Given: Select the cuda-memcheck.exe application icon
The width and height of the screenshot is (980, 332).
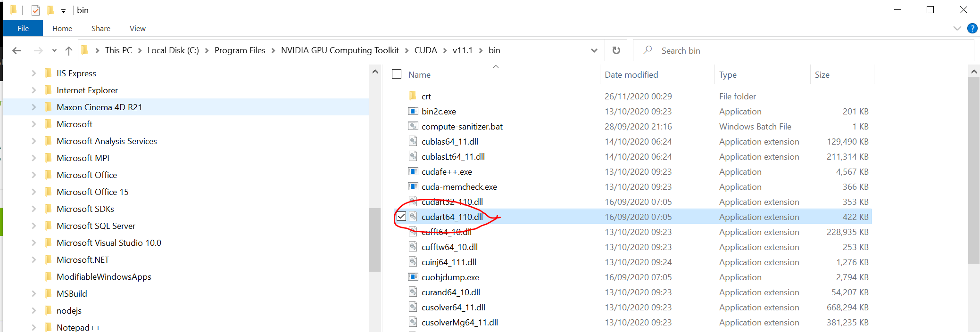Looking at the screenshot, I should pos(413,186).
